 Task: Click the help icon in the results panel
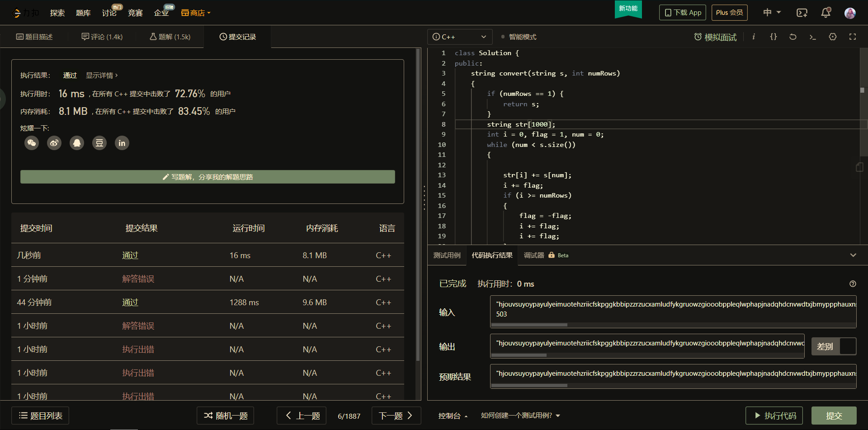click(x=853, y=284)
